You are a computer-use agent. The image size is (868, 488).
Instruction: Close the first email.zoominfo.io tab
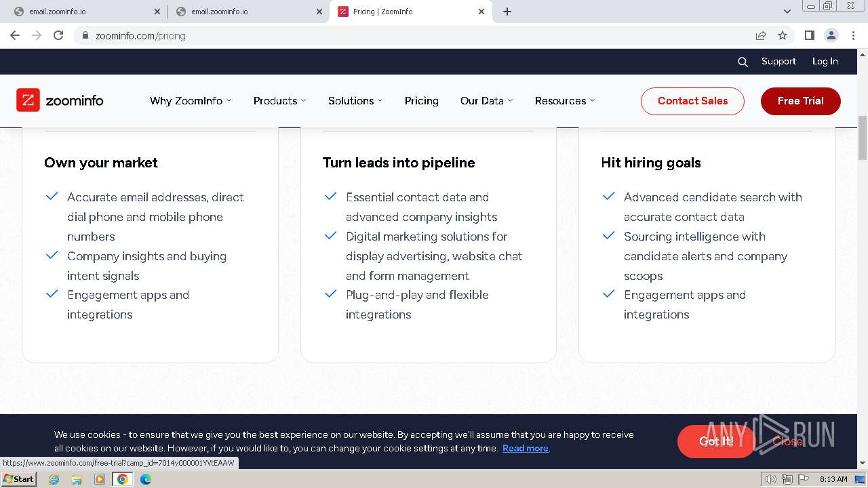coord(157,12)
